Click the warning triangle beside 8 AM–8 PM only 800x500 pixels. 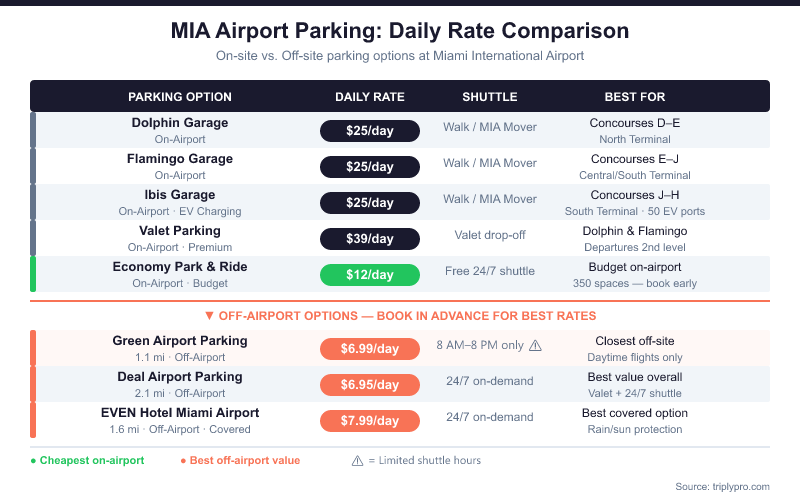click(x=535, y=345)
